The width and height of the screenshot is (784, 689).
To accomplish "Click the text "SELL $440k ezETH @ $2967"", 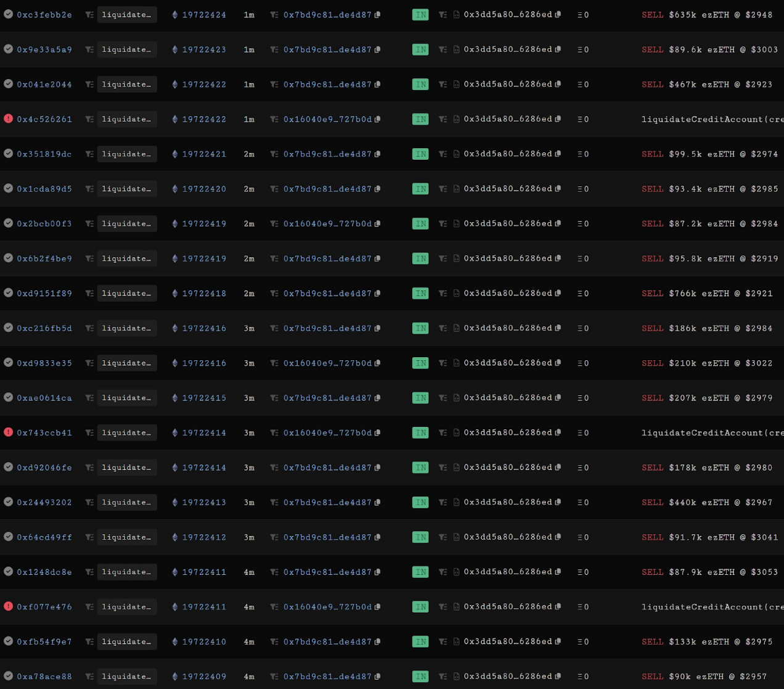I will 707,503.
